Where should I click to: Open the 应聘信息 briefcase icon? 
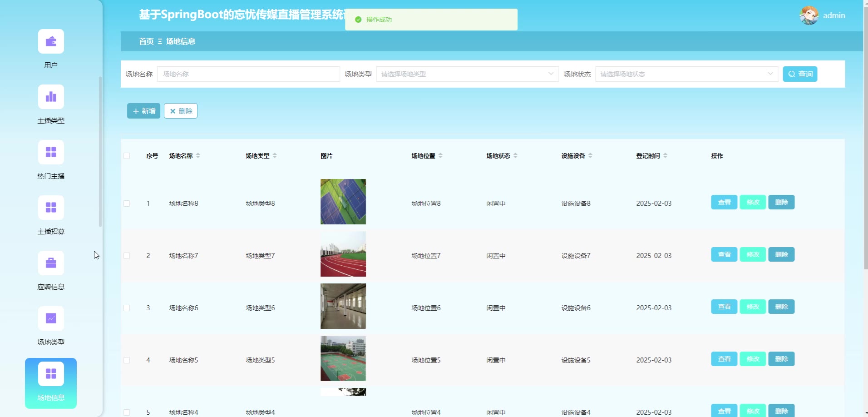[51, 263]
